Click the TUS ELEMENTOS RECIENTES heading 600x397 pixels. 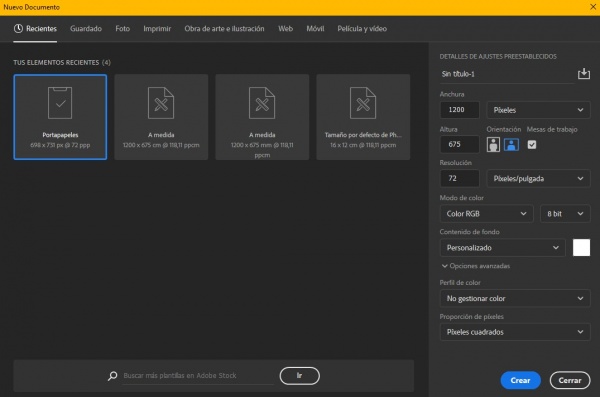62,62
